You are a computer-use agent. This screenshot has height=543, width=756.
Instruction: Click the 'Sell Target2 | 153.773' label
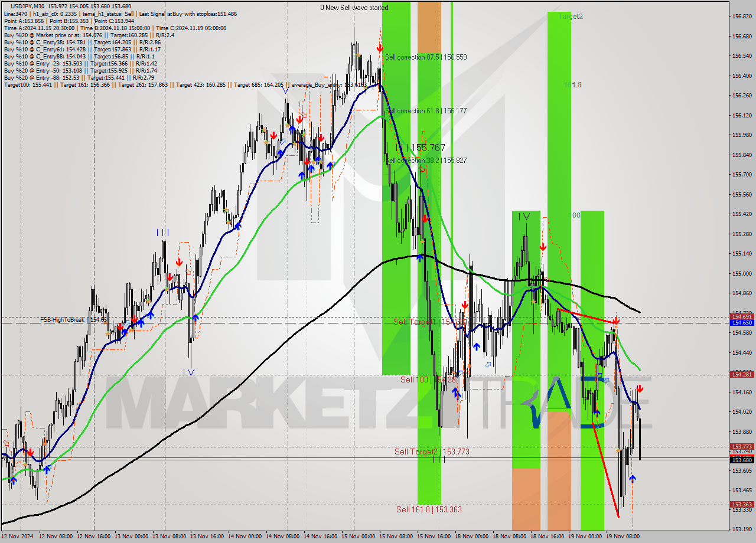(432, 452)
